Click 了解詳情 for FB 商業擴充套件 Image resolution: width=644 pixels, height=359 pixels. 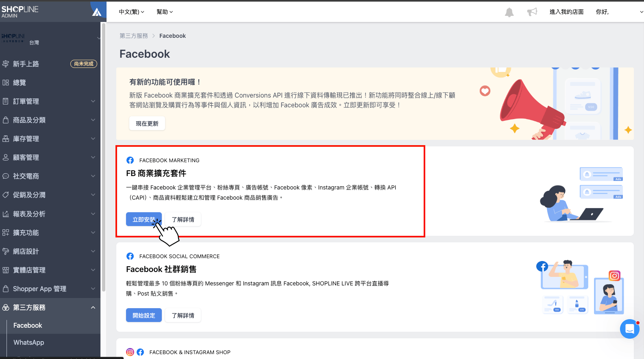pyautogui.click(x=183, y=220)
